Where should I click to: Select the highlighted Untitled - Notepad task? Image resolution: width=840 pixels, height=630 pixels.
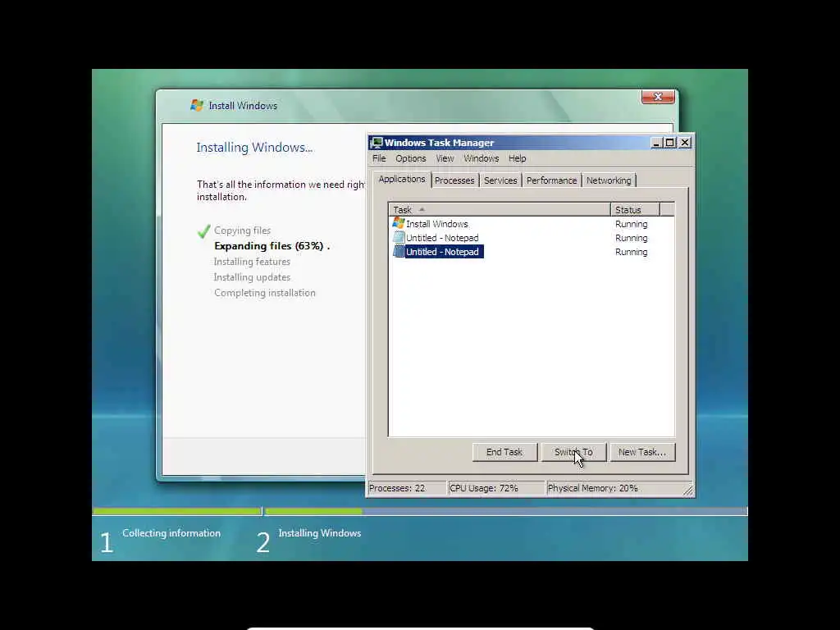pyautogui.click(x=532, y=252)
